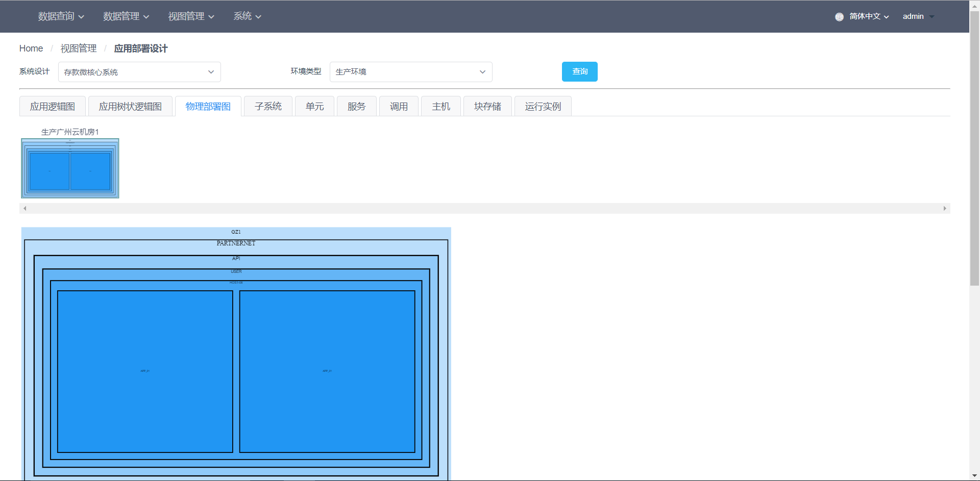Open the 单元 tab
The height and width of the screenshot is (481, 980).
[314, 106]
